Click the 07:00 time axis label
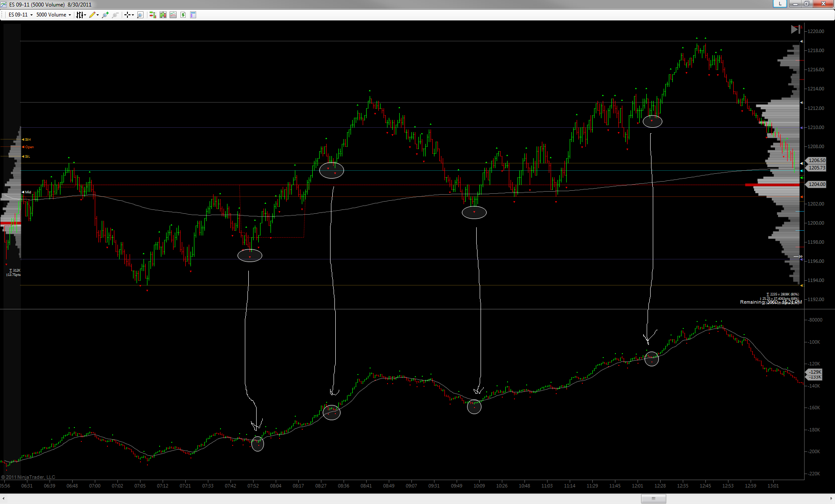835x504 pixels. (x=95, y=486)
